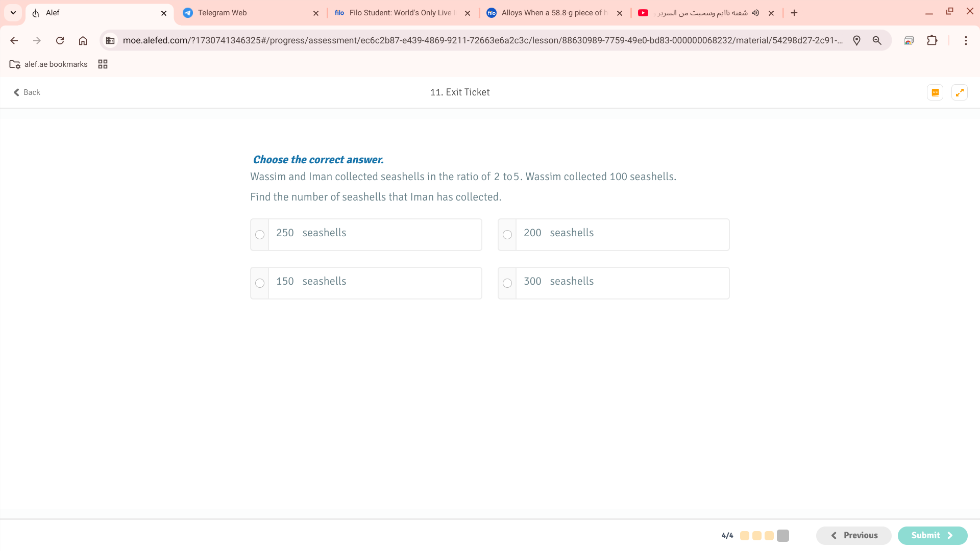The image size is (980, 551).
Task: Open the bookmarks apps grid icon
Action: 103,64
